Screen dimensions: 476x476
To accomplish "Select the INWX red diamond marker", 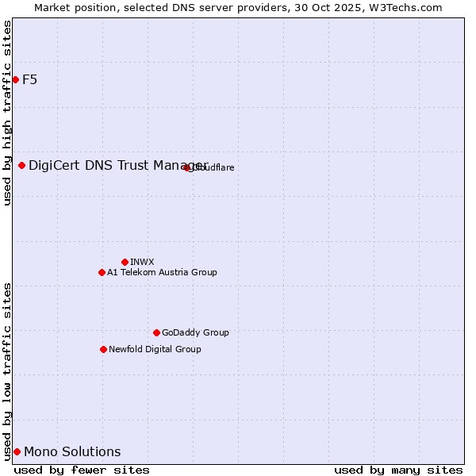I will click(125, 262).
